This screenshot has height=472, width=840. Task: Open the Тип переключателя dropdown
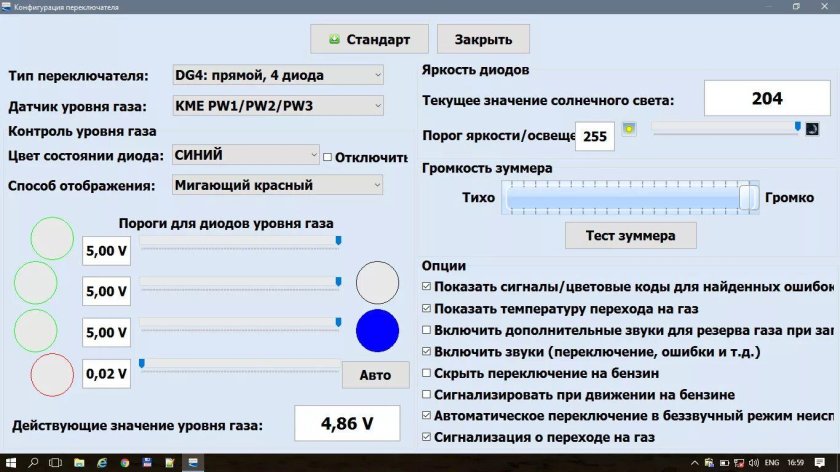278,75
